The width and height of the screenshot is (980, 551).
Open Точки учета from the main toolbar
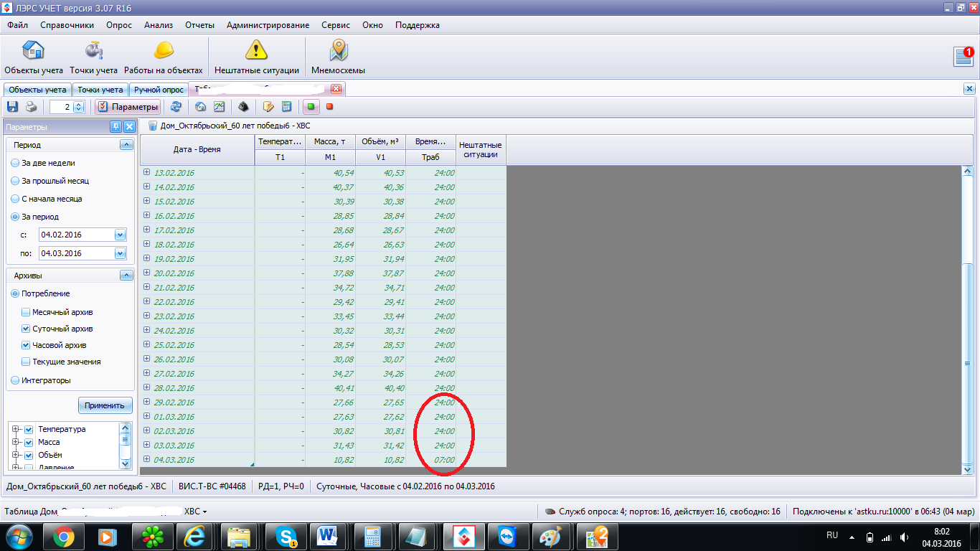click(x=93, y=57)
